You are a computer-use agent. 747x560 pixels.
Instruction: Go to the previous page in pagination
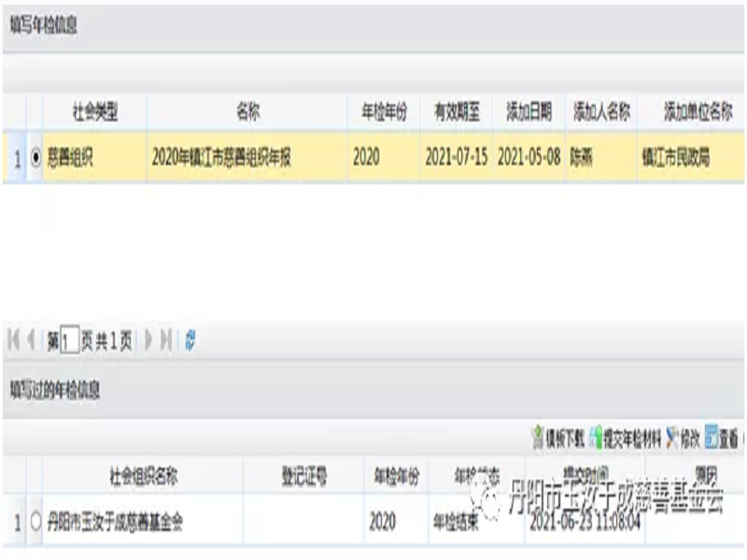coord(31,340)
